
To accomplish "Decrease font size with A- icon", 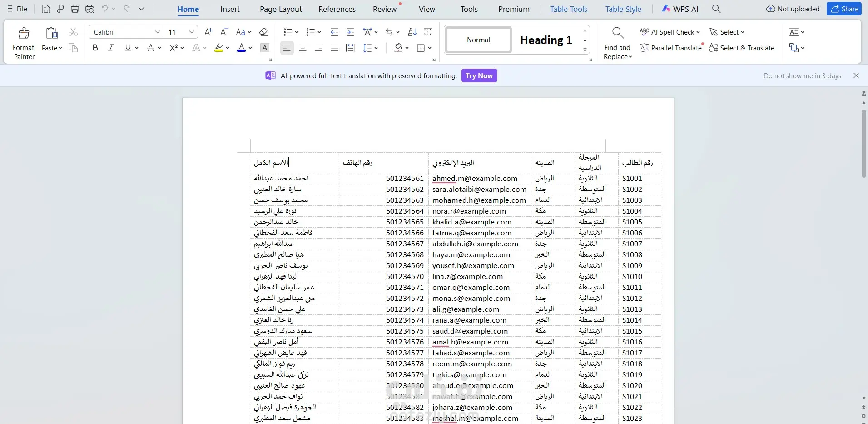I will 224,32.
